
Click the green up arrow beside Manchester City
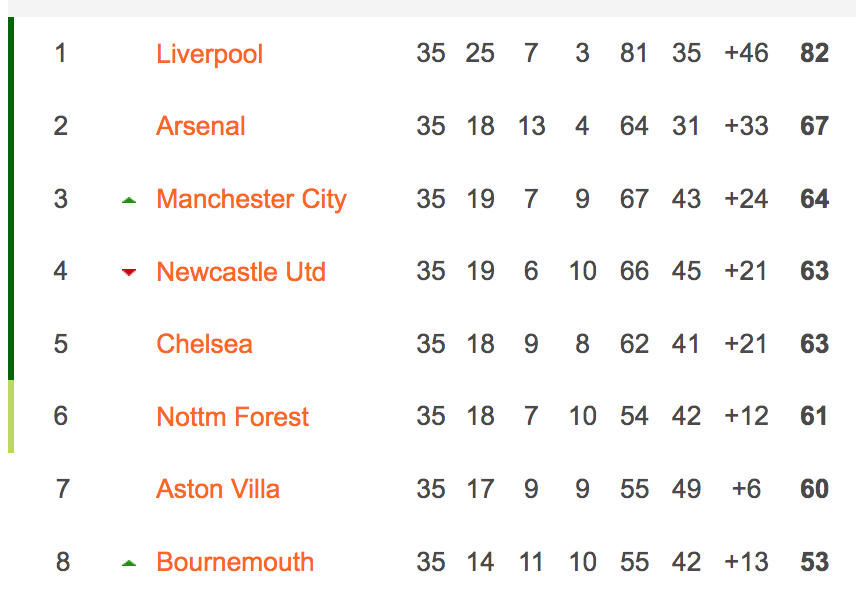click(x=129, y=200)
